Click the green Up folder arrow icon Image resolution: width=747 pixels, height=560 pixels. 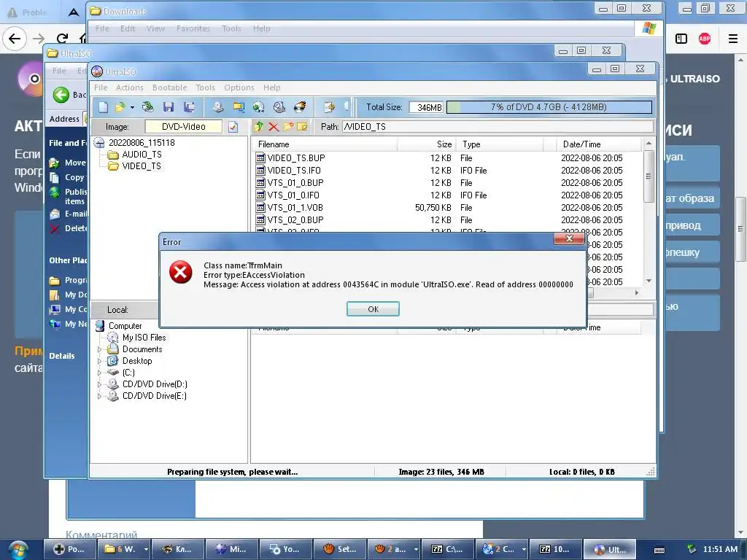click(x=259, y=127)
